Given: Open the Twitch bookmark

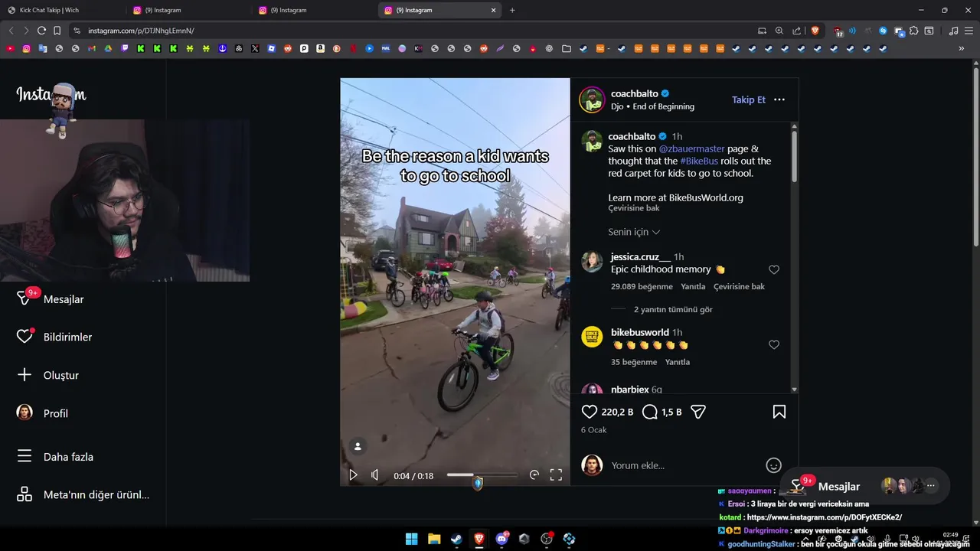Looking at the screenshot, I should tap(125, 48).
